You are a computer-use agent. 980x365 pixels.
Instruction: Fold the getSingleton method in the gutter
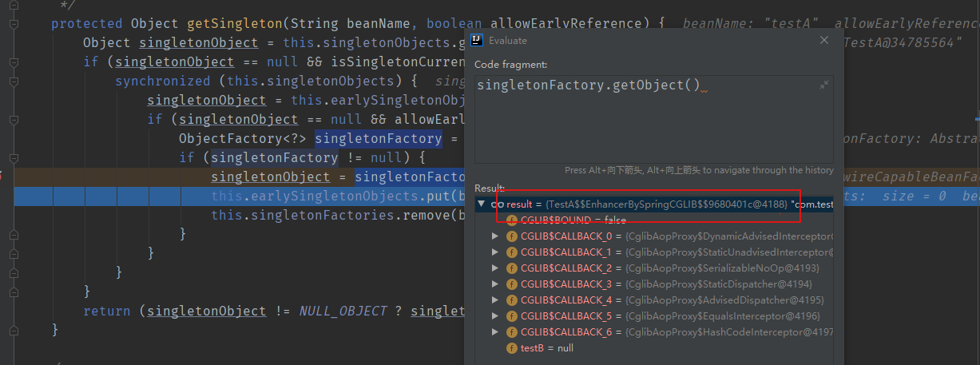point(15,25)
